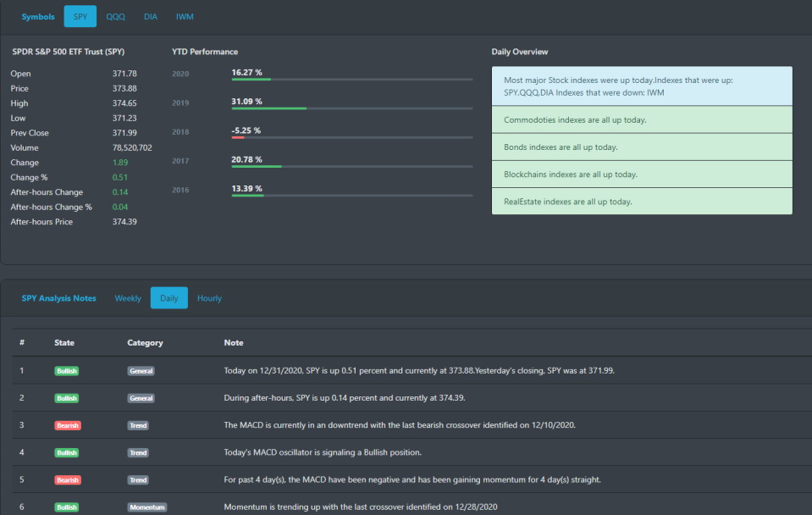Click the 2017 YTD performance bar
Viewport: 812px width, 515px height.
(x=352, y=166)
